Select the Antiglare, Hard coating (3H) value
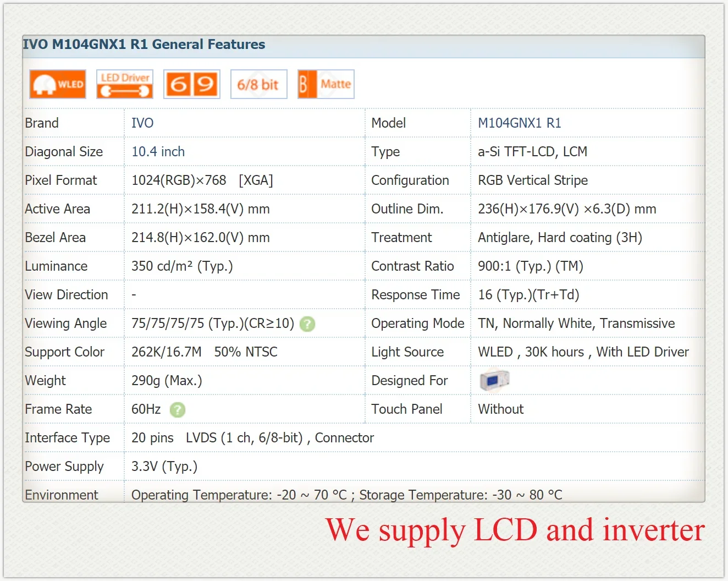The image size is (728, 581). coord(560,238)
